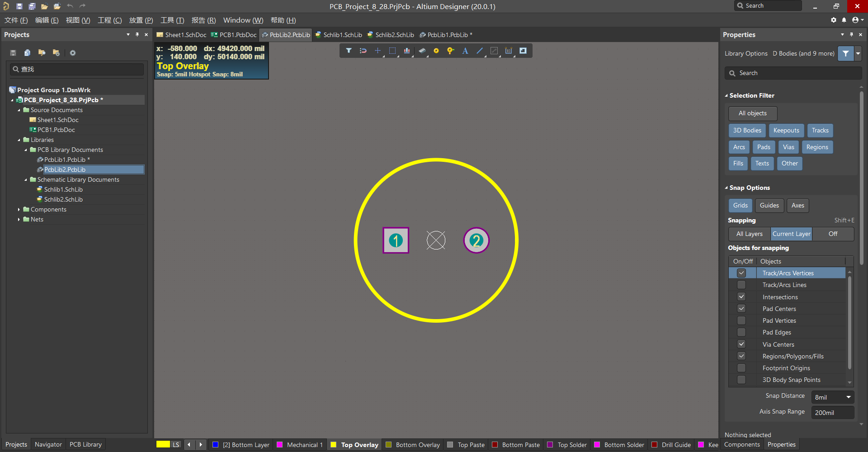This screenshot has height=452, width=868.
Task: Select the place line tool
Action: click(x=480, y=51)
